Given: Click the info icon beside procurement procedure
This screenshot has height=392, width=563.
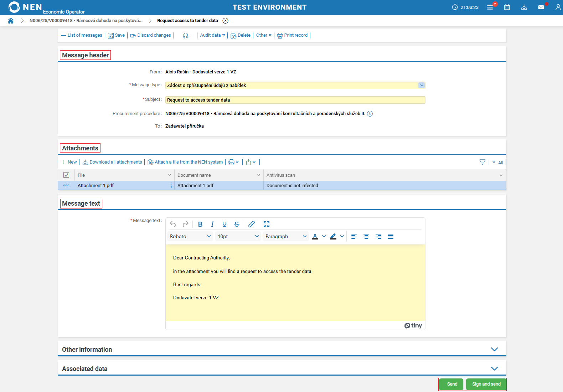Looking at the screenshot, I should point(370,114).
